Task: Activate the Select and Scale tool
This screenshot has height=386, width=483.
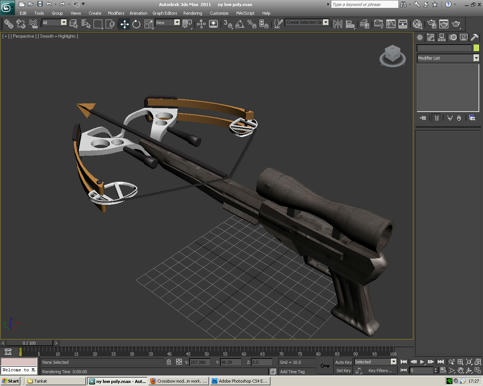Action: point(149,24)
